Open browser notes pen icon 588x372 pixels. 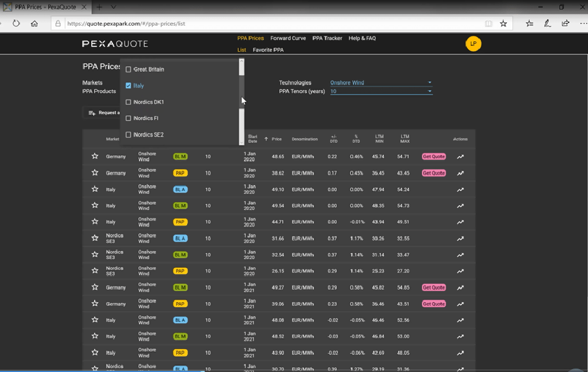click(547, 24)
